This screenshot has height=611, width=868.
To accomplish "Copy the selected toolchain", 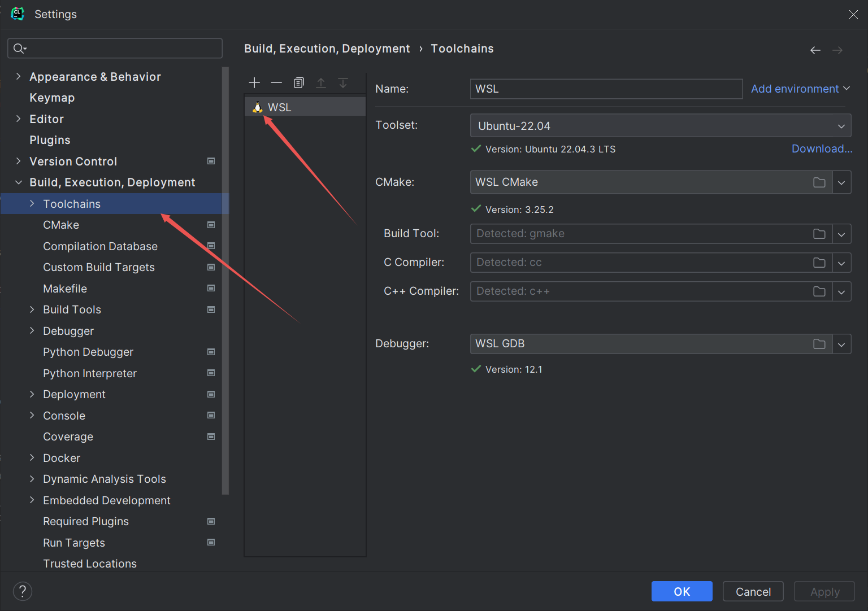I will click(x=299, y=83).
